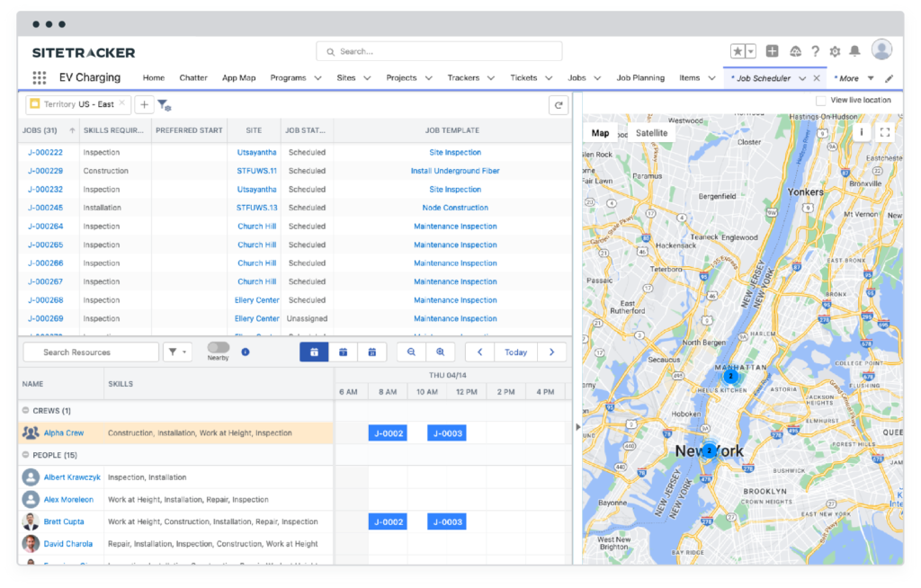This screenshot has height=588, width=921.
Task: Open the global actions plus icon
Action: (773, 51)
